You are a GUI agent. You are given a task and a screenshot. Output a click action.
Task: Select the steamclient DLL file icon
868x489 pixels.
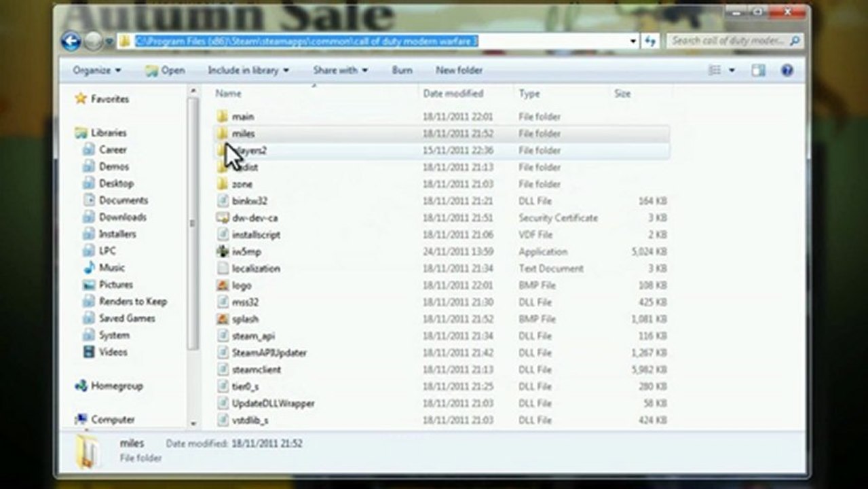223,369
